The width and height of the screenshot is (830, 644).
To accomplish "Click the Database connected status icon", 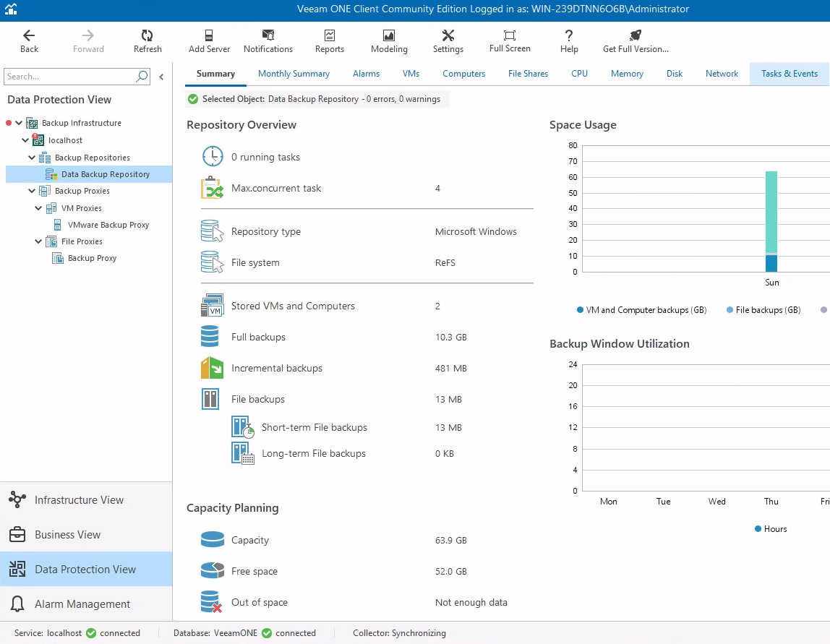I will (x=267, y=633).
